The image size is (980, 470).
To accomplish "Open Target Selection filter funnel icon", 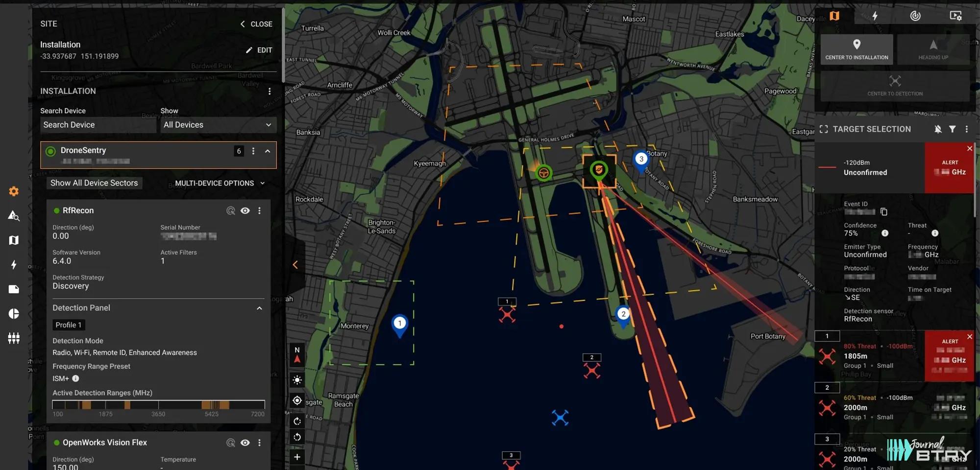I will coord(952,129).
